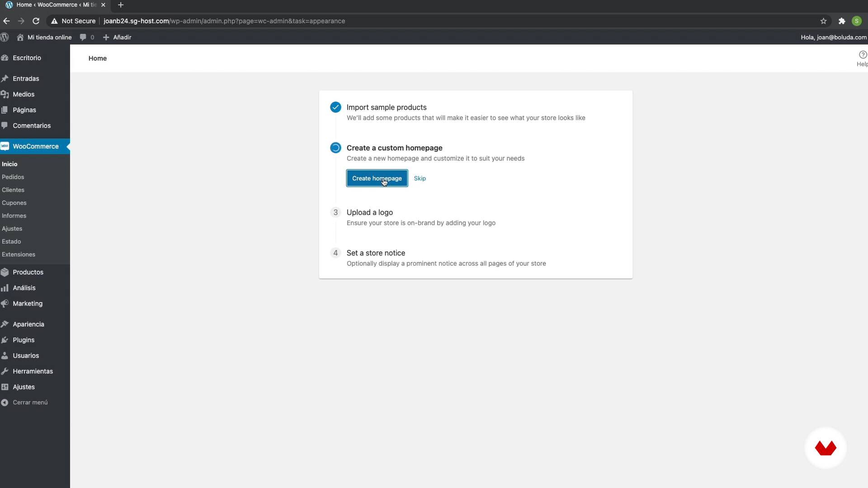Open the Plugins menu
This screenshot has height=488, width=868.
tap(24, 340)
